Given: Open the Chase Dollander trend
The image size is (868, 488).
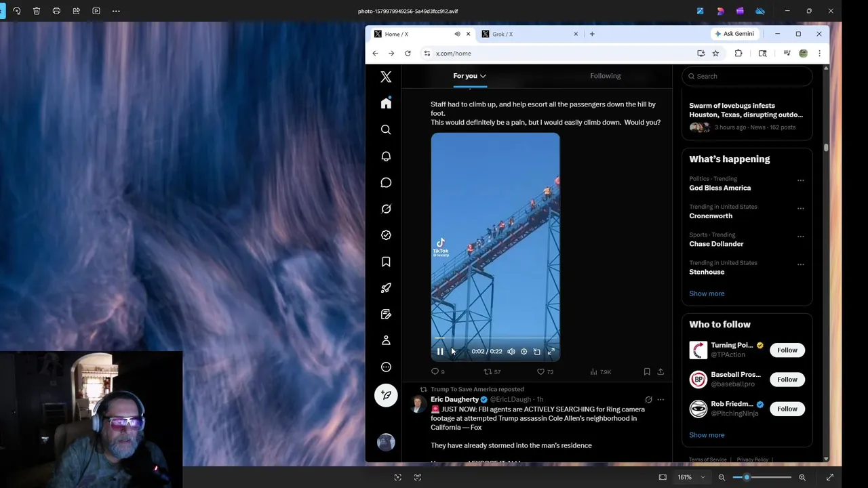Looking at the screenshot, I should point(716,244).
